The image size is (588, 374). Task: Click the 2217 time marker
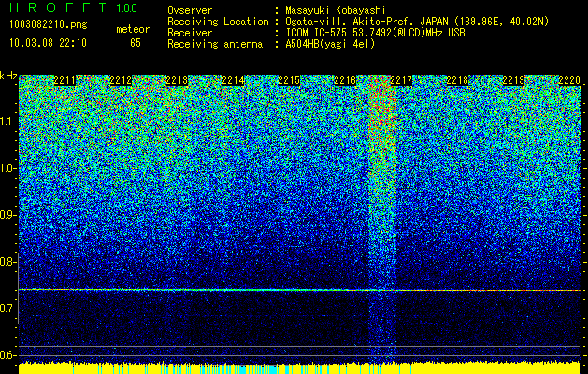[401, 80]
